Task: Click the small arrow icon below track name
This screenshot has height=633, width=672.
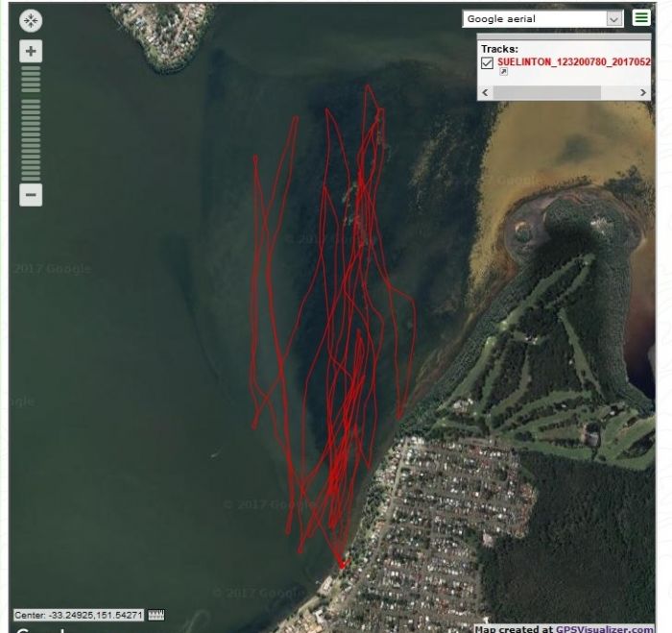Action: [x=503, y=73]
